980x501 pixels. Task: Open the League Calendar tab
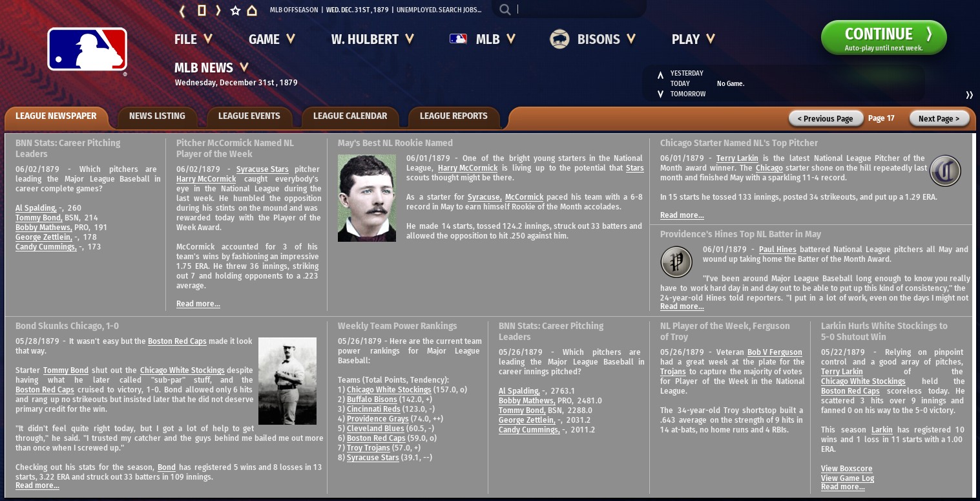pyautogui.click(x=350, y=116)
